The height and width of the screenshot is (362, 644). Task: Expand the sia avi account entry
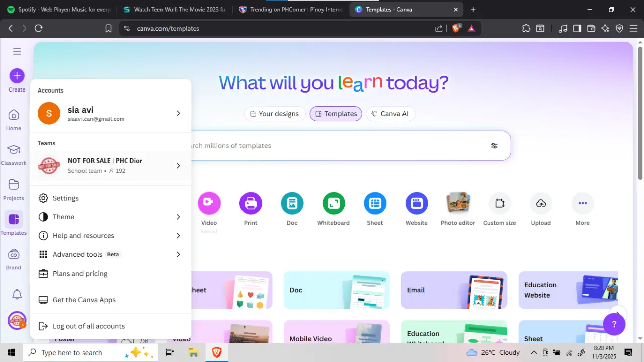click(x=111, y=113)
